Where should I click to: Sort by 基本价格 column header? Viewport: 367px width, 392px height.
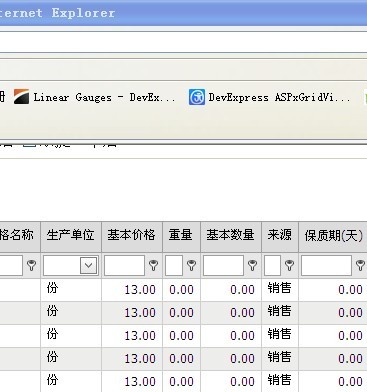[132, 236]
